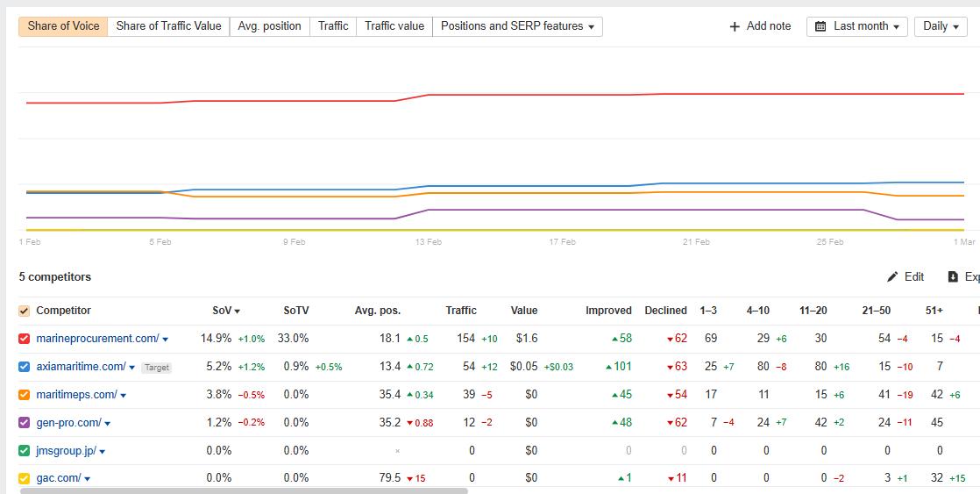Click the Edit pencil icon
The width and height of the screenshot is (980, 494).
[x=892, y=277]
